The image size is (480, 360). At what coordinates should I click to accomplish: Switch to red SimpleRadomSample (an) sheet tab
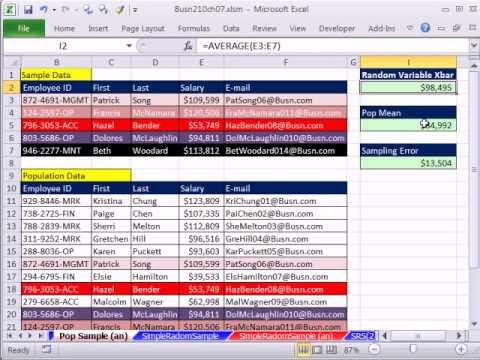(286, 336)
